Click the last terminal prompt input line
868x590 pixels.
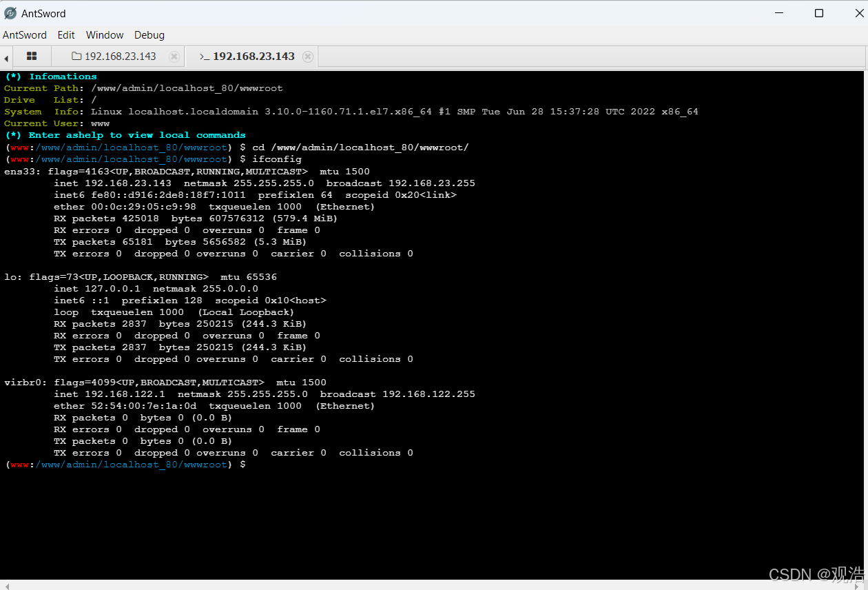(x=125, y=465)
